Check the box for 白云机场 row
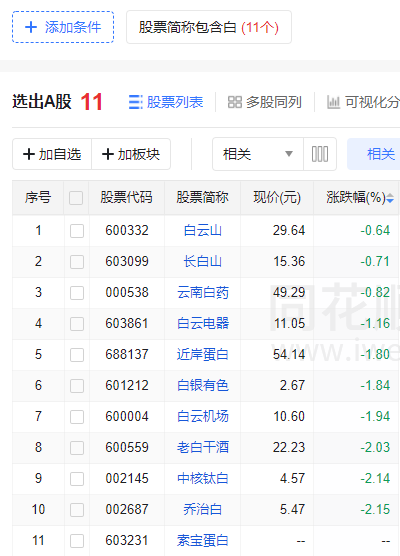Viewport: 400px width, 556px height. pos(77,417)
